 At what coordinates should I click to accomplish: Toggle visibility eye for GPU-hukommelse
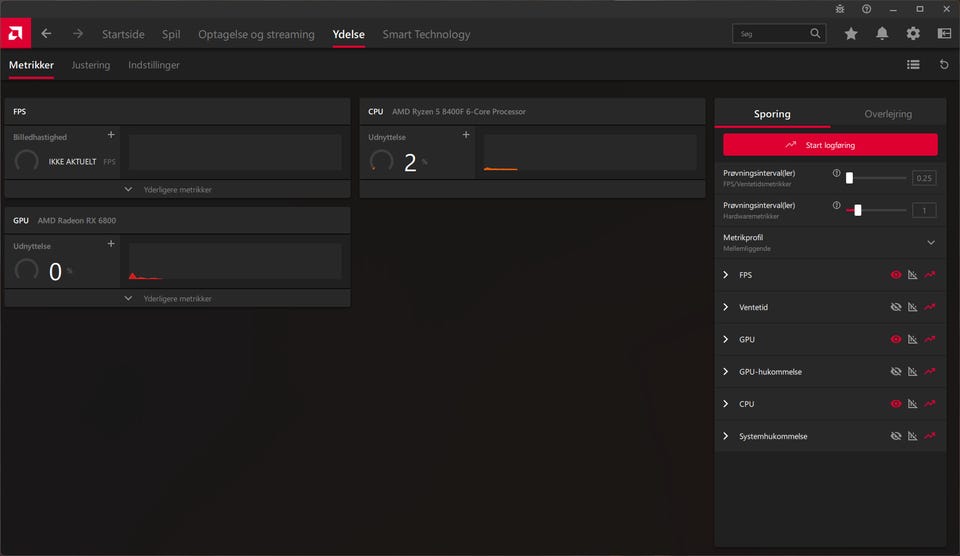click(896, 372)
